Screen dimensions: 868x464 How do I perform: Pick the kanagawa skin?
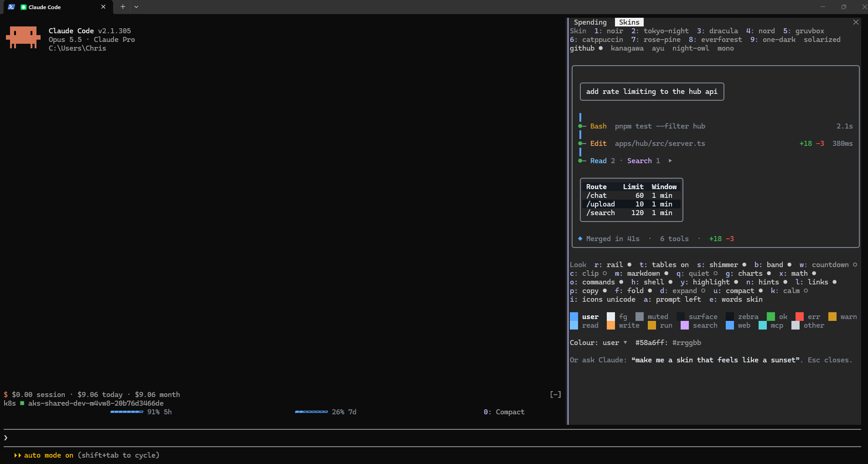click(x=627, y=48)
